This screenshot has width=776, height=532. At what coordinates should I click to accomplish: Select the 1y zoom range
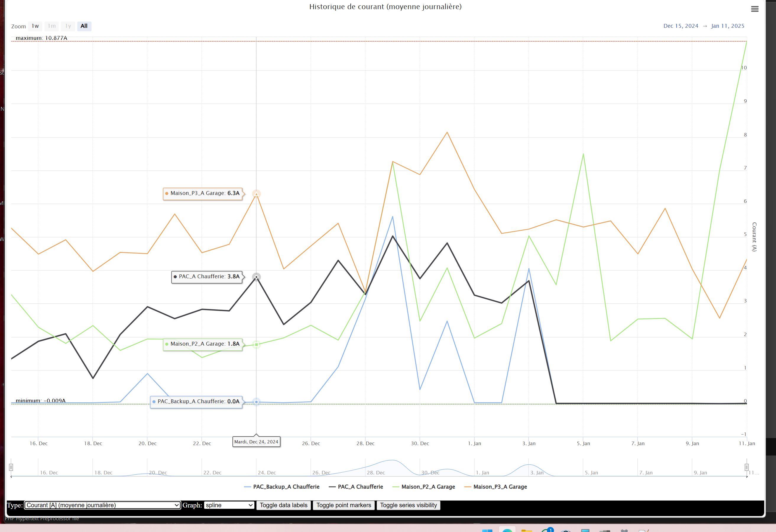point(68,26)
